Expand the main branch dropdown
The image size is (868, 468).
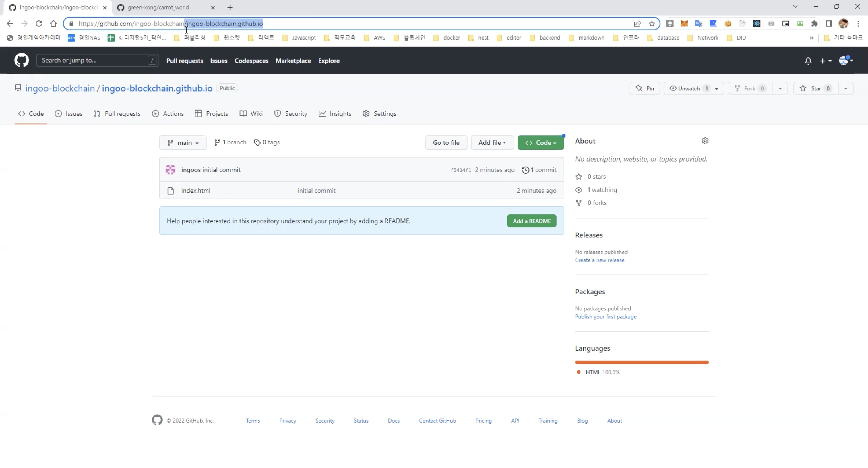[x=183, y=143]
